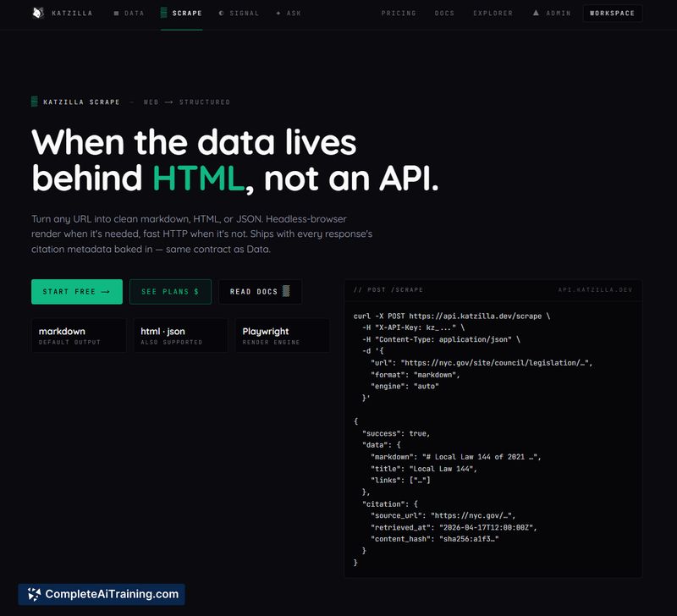Select the html · json card
The width and height of the screenshot is (677, 616).
coord(180,335)
